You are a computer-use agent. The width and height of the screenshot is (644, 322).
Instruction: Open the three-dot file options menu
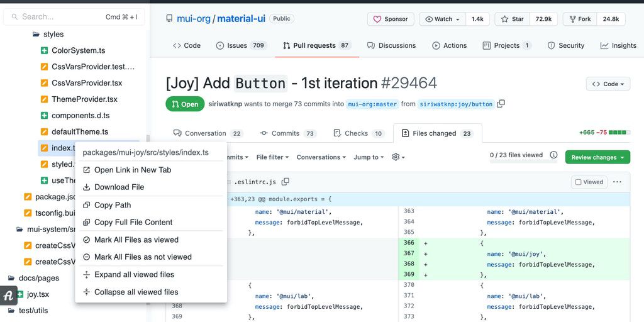(x=617, y=182)
